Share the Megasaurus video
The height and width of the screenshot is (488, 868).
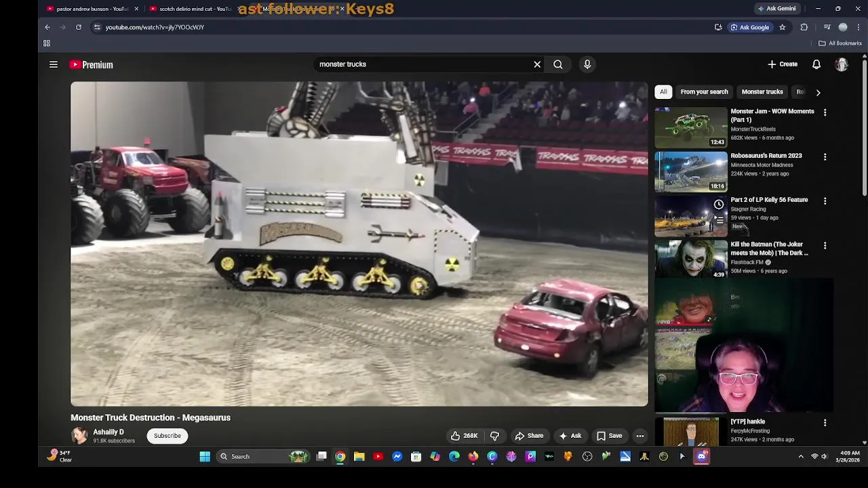tap(529, 436)
